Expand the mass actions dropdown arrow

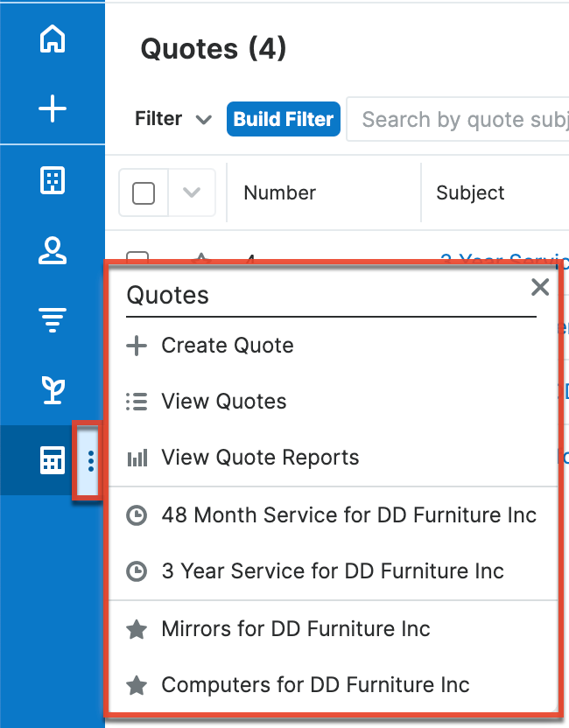[192, 193]
